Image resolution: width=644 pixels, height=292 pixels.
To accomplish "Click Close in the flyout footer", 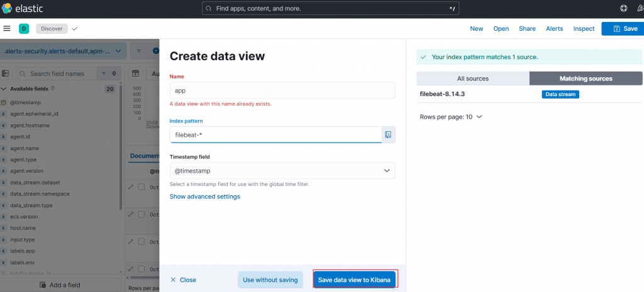I will (183, 279).
